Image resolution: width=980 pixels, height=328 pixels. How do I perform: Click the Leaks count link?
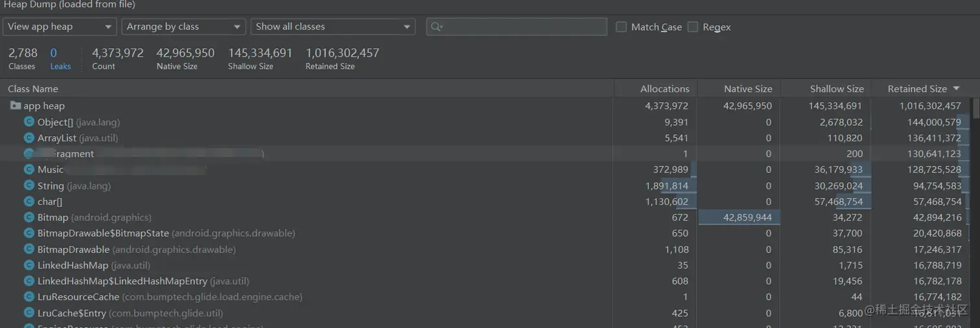pyautogui.click(x=60, y=58)
